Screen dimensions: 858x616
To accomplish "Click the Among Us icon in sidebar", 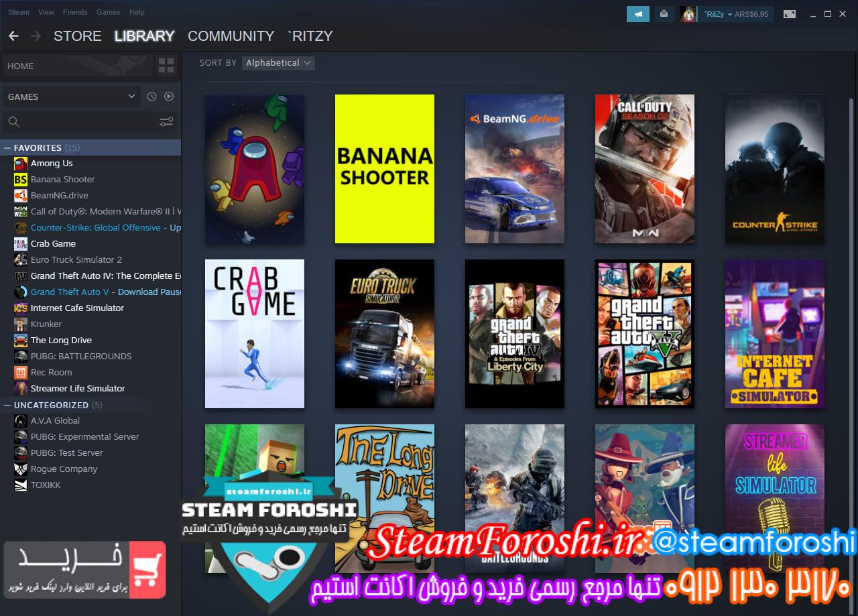I will [21, 164].
